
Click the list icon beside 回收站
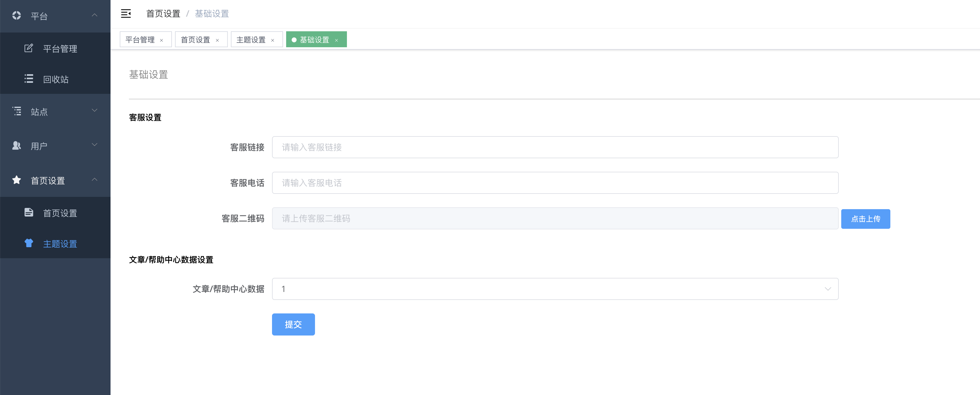pos(29,79)
